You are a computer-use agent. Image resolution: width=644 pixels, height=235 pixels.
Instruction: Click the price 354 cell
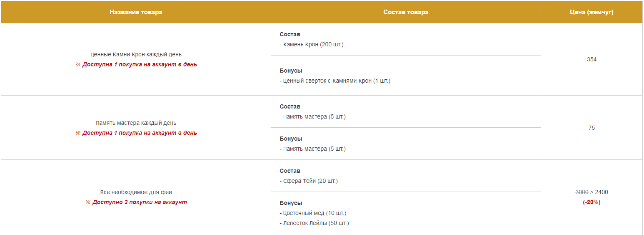click(592, 59)
